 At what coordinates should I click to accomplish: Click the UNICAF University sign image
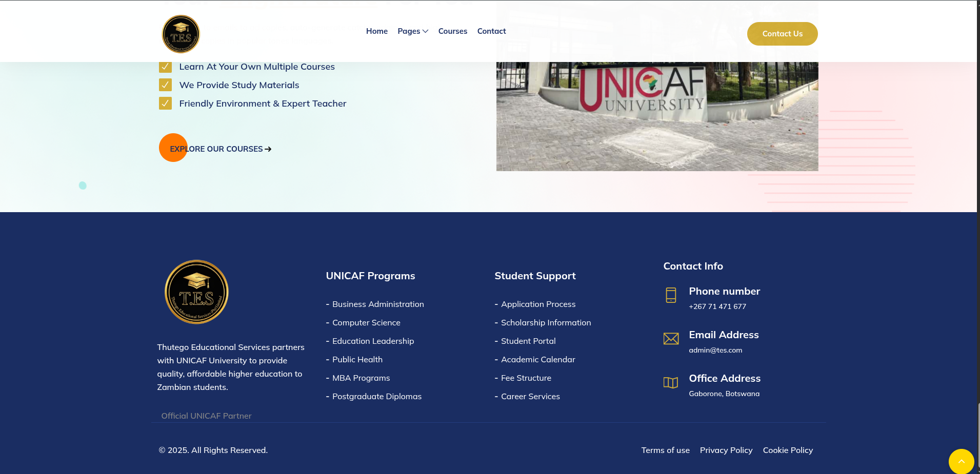657,116
